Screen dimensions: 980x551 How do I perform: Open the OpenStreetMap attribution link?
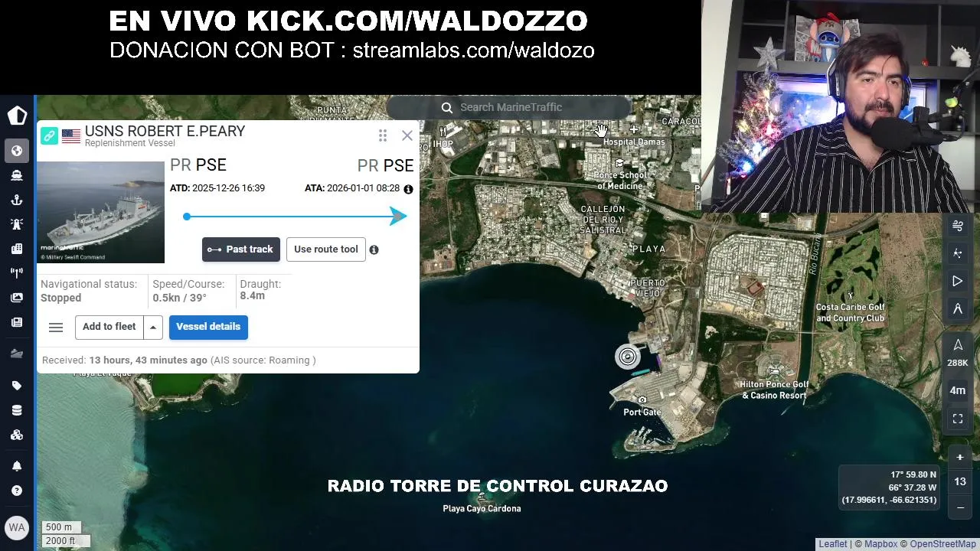point(943,544)
